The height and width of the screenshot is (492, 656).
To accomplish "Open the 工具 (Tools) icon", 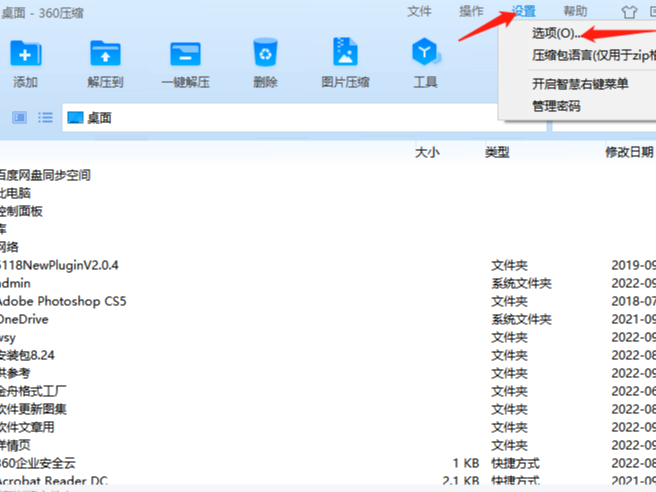I will pos(425,52).
